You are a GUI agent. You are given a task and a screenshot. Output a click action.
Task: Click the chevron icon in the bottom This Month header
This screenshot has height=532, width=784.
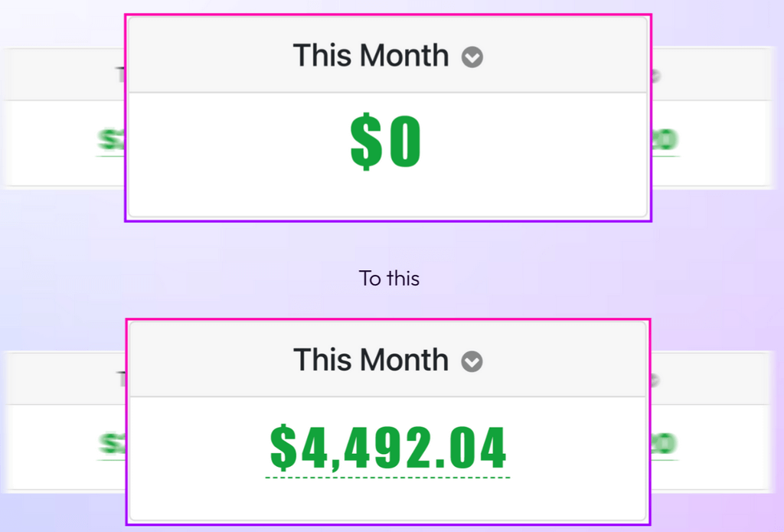[x=472, y=361]
